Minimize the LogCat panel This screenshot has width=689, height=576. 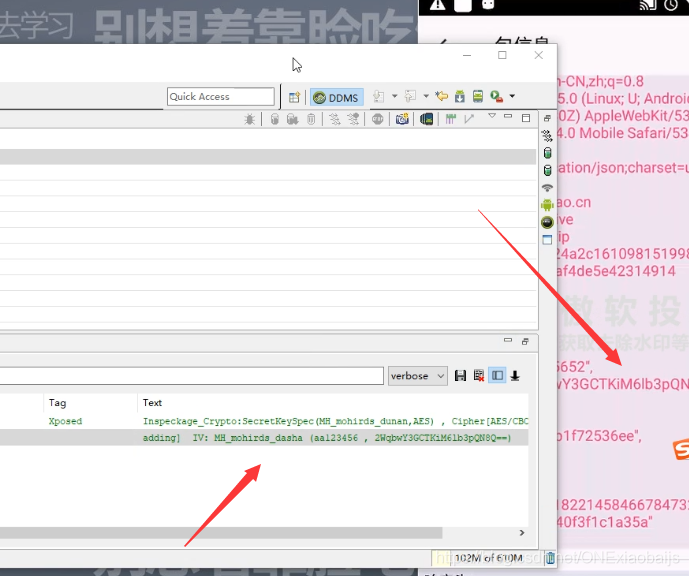[508, 340]
